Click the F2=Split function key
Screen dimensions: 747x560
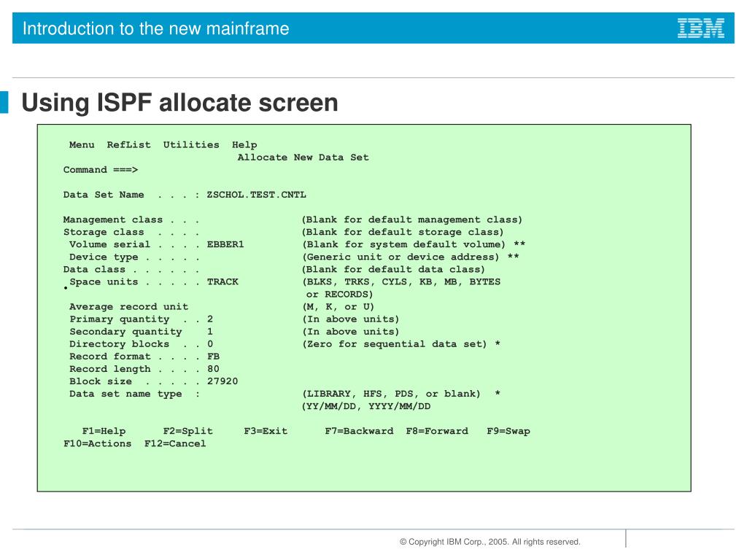(188, 432)
